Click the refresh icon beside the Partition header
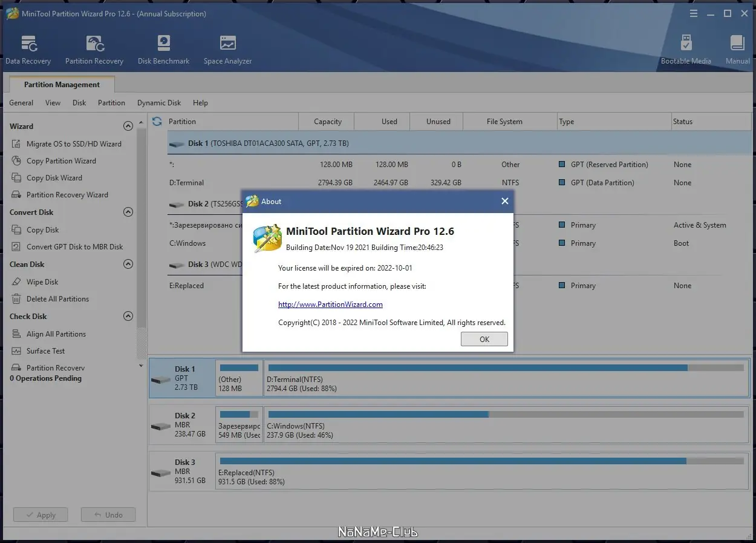The image size is (756, 543). click(x=157, y=122)
